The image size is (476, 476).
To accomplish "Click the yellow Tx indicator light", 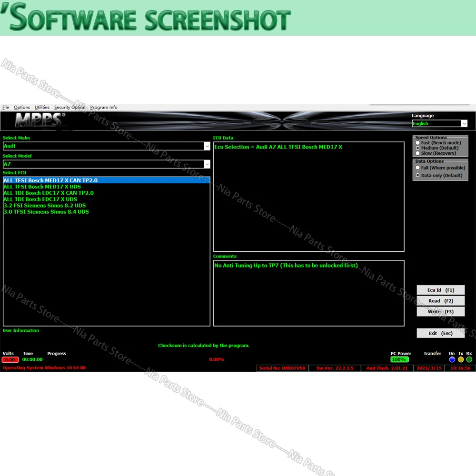I will [461, 359].
